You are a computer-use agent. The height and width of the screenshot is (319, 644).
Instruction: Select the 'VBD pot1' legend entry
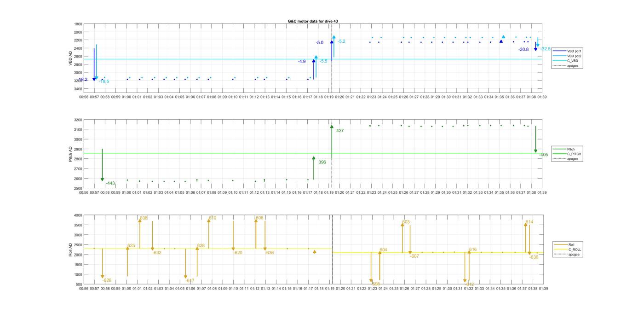pos(575,51)
